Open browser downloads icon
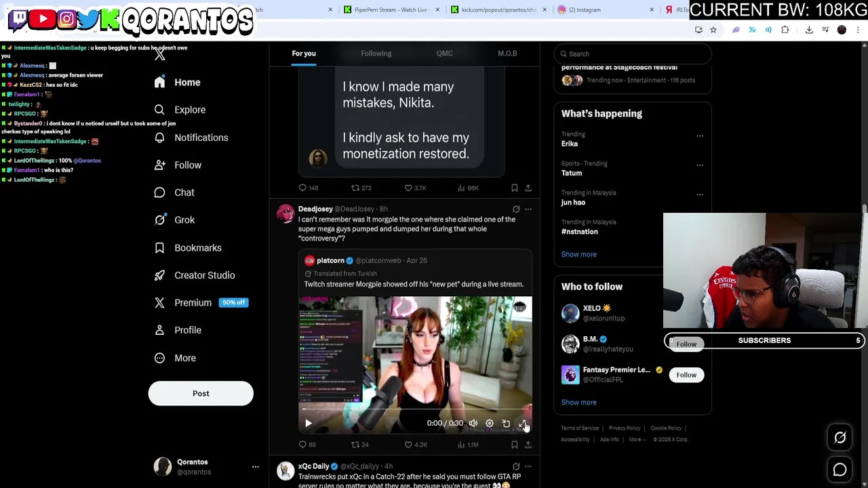This screenshot has height=488, width=868. click(x=809, y=30)
